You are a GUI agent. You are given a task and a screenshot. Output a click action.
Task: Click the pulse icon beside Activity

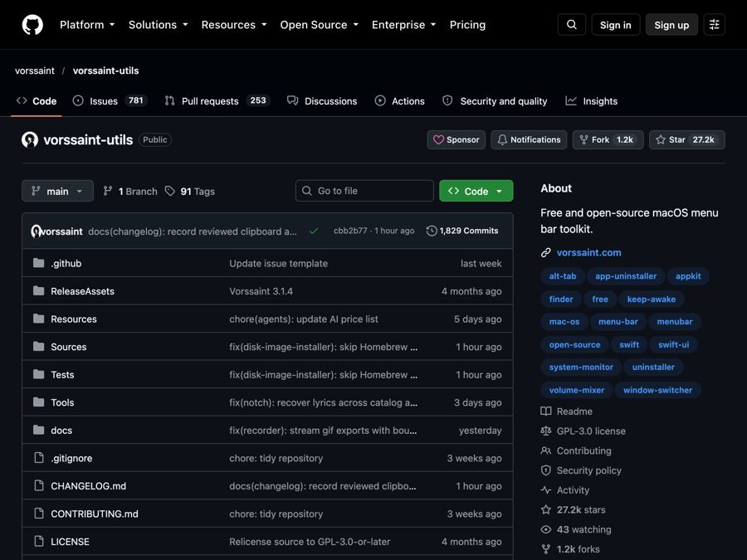click(x=546, y=490)
